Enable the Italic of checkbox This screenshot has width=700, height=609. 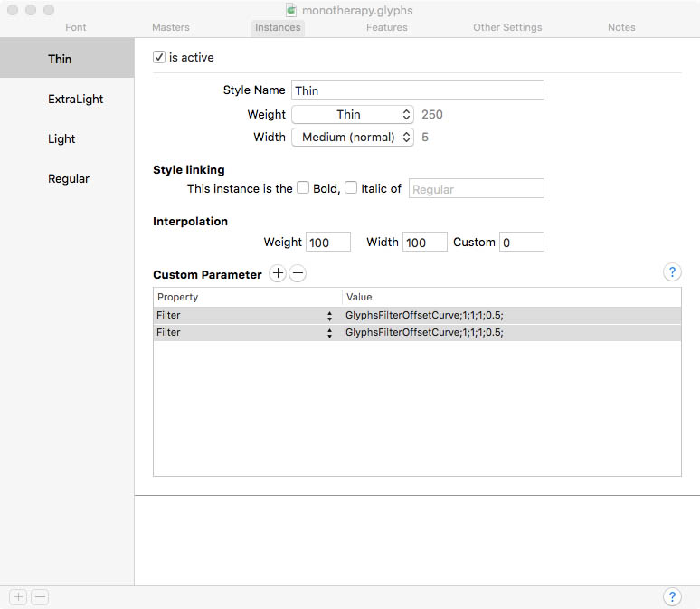[x=351, y=187]
